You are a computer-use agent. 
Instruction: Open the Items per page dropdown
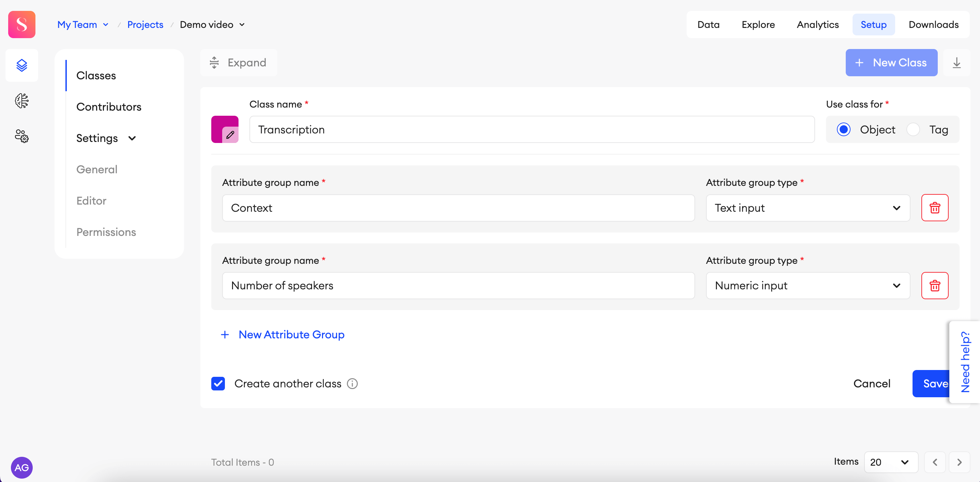coord(890,462)
